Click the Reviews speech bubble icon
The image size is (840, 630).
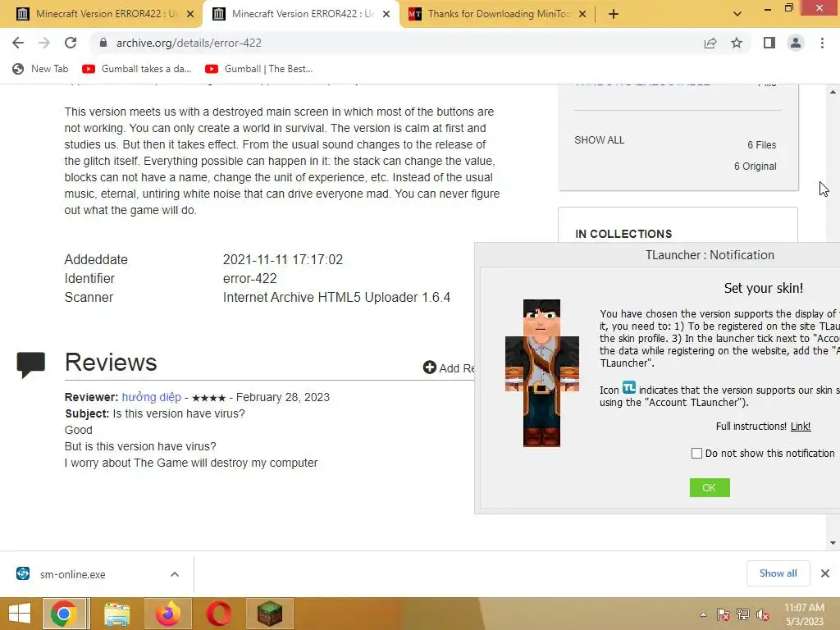click(x=31, y=365)
